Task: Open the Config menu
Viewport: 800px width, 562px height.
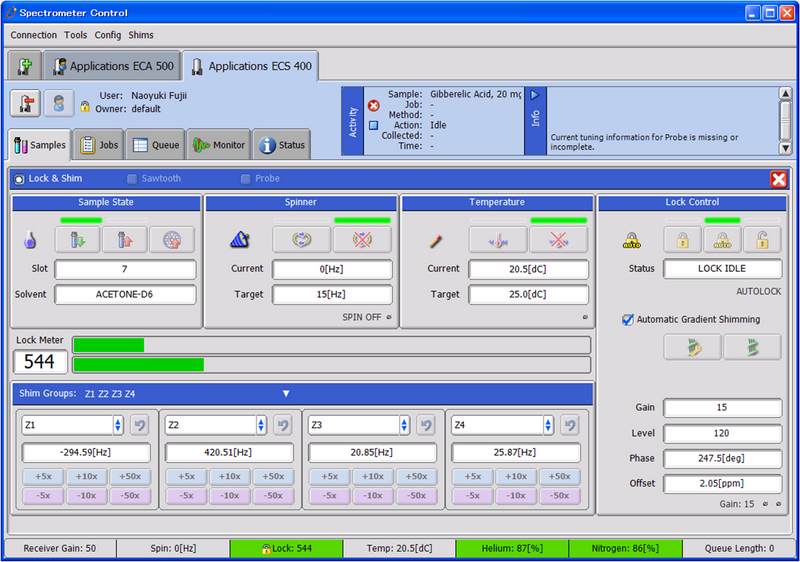Action: [x=108, y=35]
